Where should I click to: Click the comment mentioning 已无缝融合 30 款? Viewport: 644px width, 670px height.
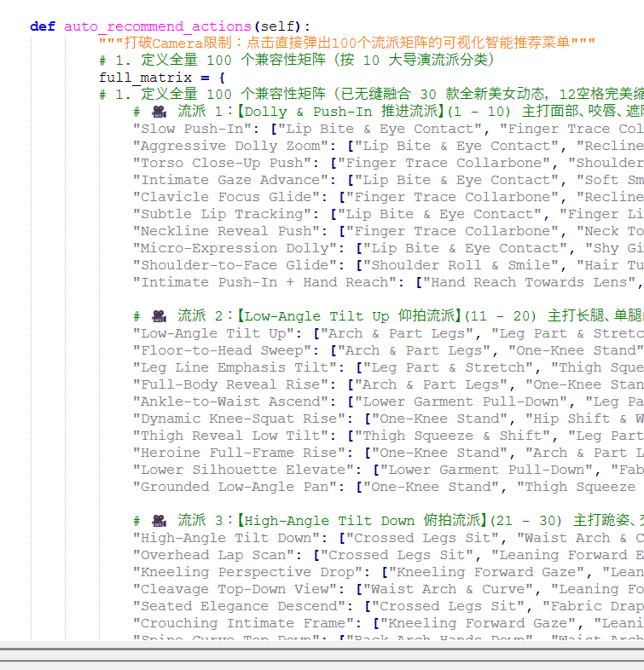[371, 95]
